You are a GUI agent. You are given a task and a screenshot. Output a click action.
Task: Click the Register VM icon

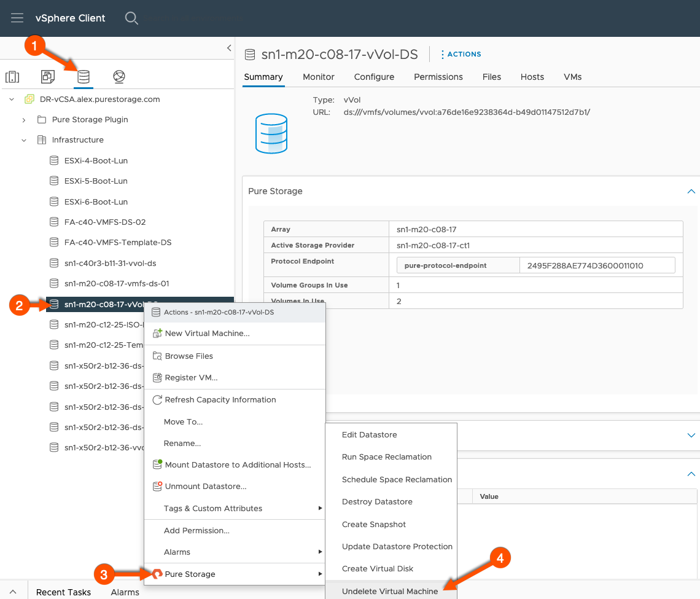pos(155,377)
